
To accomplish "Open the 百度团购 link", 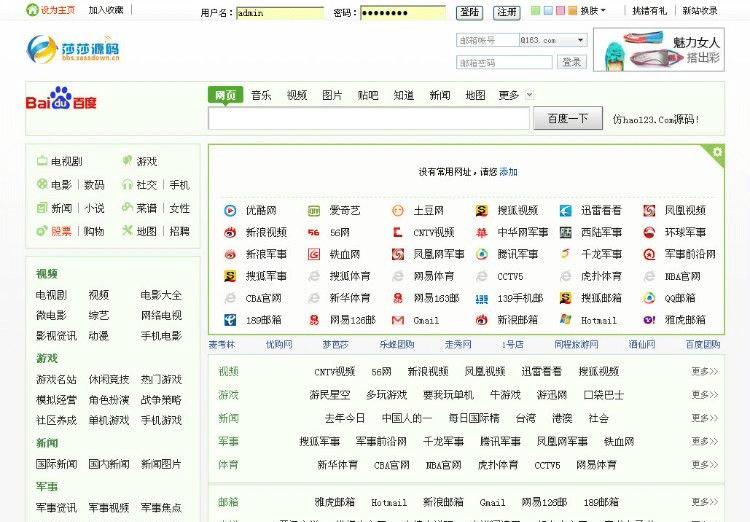I will tap(703, 344).
